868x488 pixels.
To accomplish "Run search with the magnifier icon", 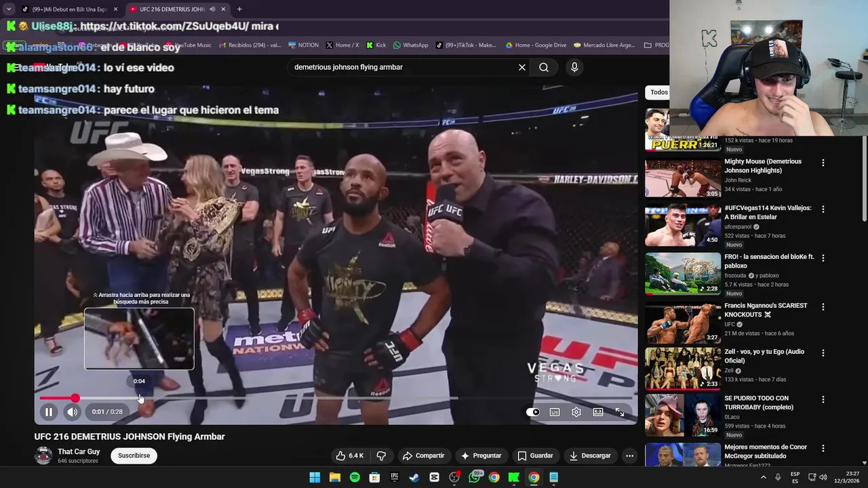I will (544, 67).
